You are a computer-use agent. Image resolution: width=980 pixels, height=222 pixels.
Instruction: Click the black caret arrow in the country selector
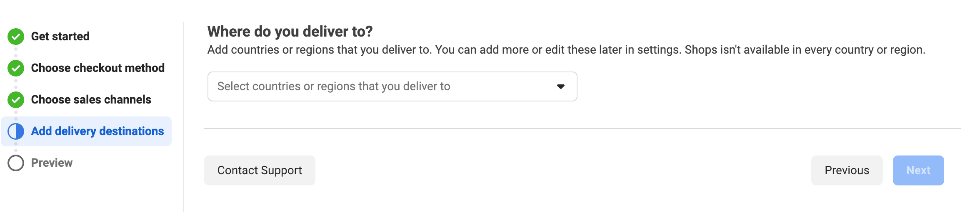pos(561,86)
